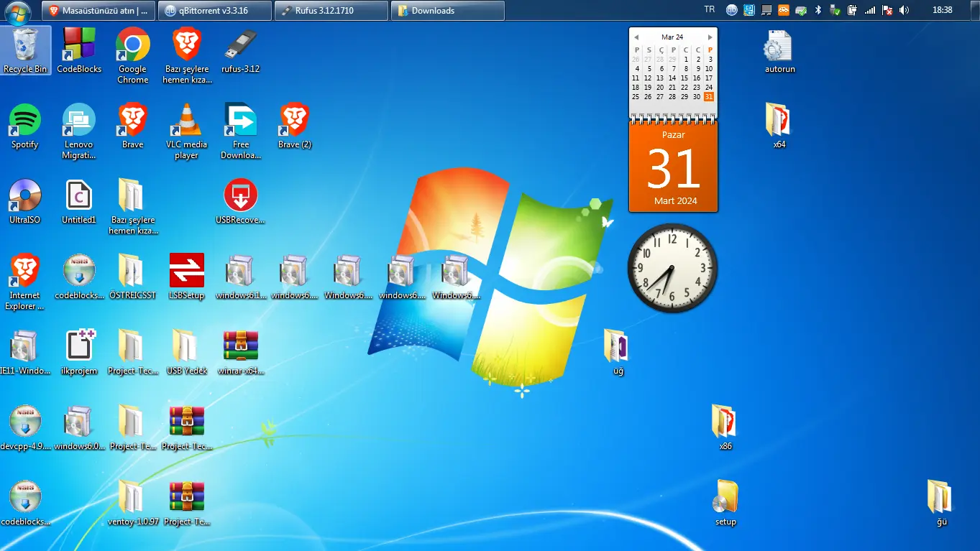Switch to the Brave "Masaüstünüzü atın" taskbar window
This screenshot has height=551, width=980.
click(99, 11)
